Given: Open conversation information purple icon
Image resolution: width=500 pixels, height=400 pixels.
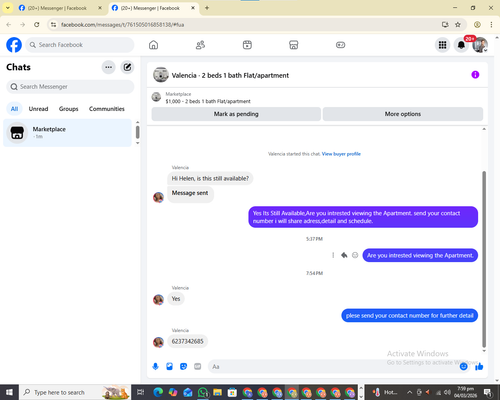Looking at the screenshot, I should point(475,75).
